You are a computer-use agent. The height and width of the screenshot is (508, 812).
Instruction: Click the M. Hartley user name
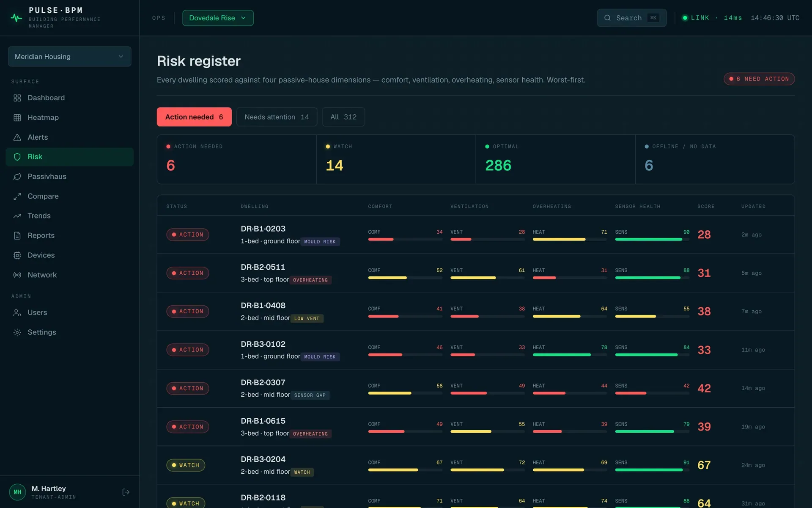pyautogui.click(x=49, y=489)
